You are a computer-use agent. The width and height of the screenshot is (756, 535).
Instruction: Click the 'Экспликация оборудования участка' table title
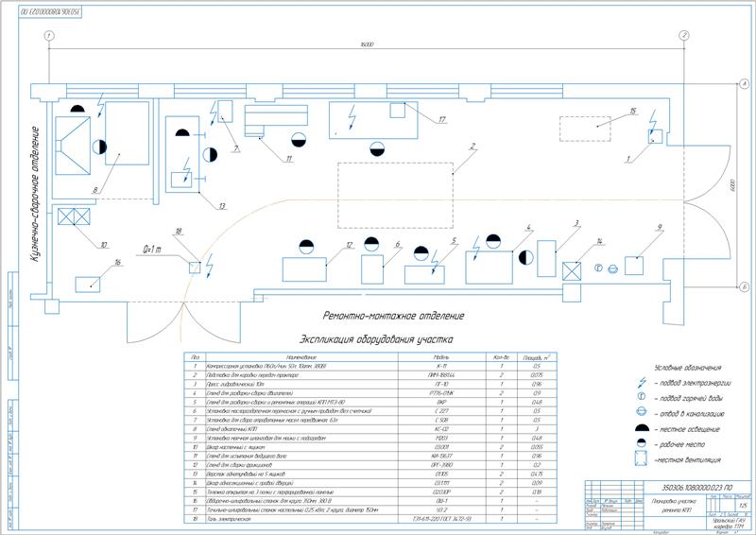[x=376, y=339]
